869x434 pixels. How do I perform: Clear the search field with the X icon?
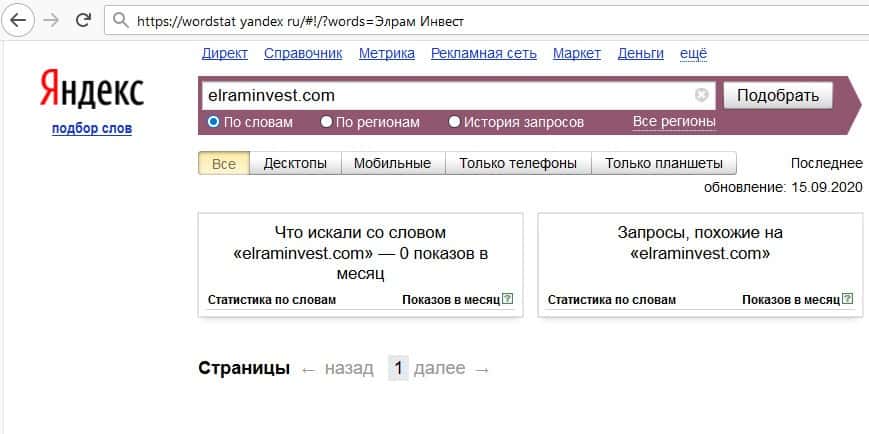coord(702,95)
